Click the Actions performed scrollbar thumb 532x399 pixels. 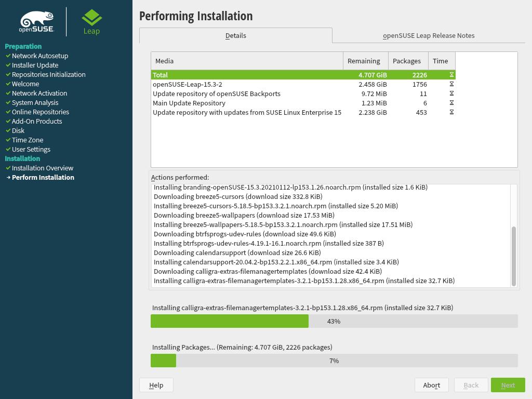tap(514, 256)
